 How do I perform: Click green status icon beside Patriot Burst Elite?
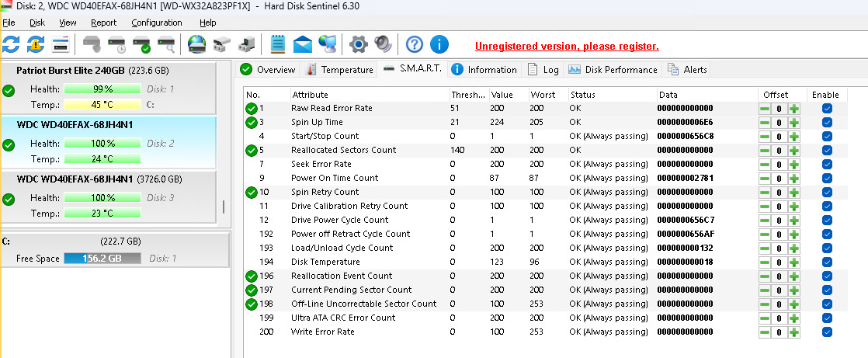point(9,91)
